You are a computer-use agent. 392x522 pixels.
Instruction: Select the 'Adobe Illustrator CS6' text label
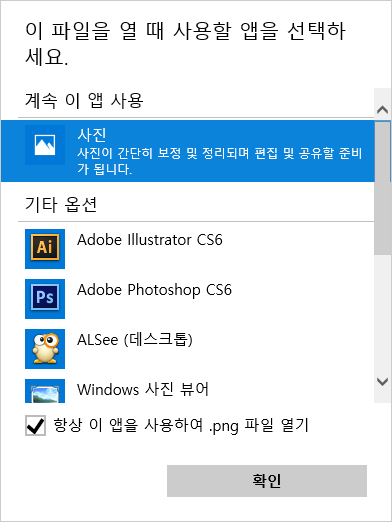click(150, 240)
